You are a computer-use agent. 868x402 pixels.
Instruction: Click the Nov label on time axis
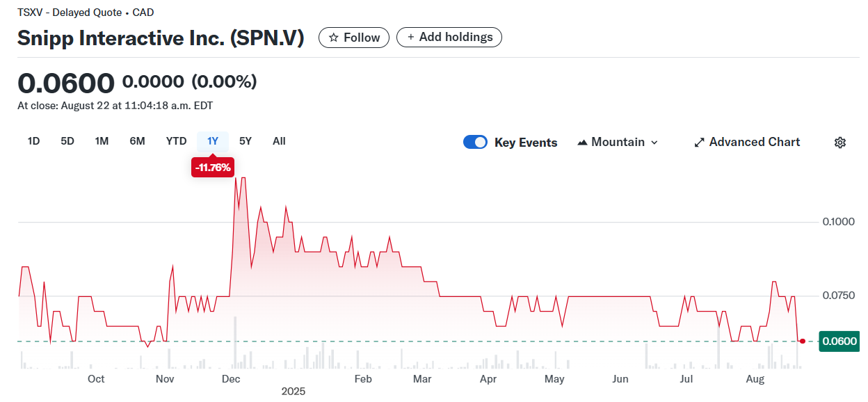click(165, 379)
